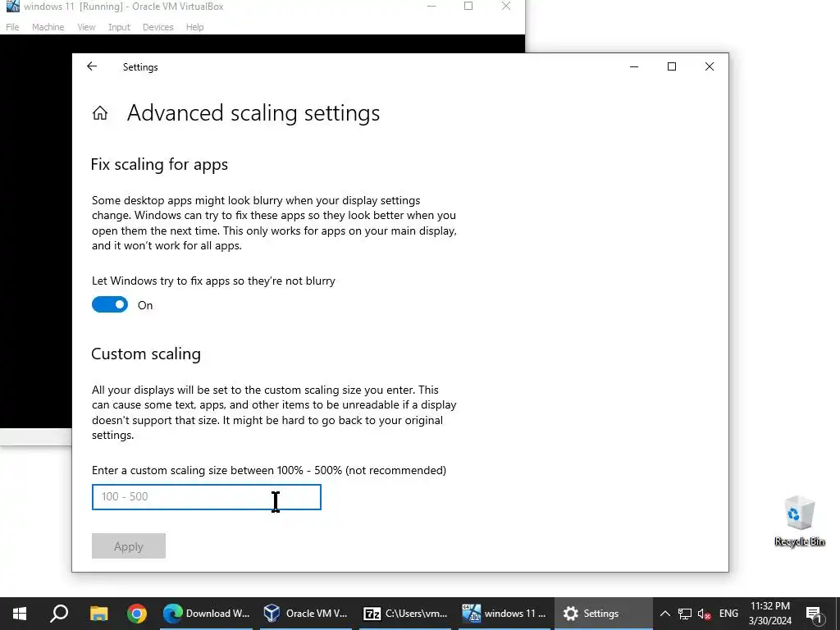840x630 pixels.
Task: Maximize the VirtualBox VM window
Action: (468, 7)
